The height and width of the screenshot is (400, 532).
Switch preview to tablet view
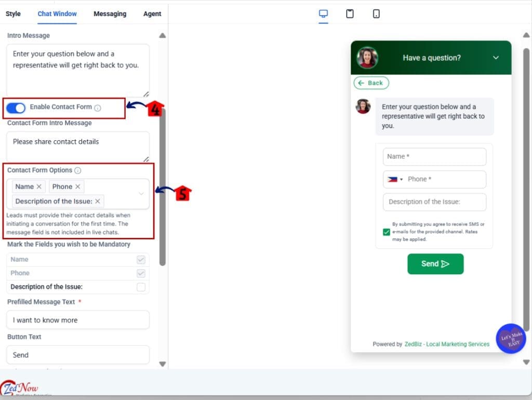tap(350, 14)
